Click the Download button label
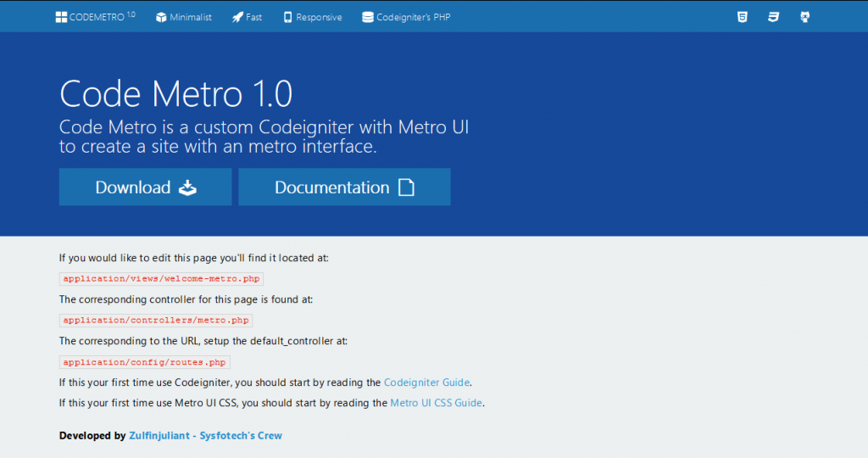Screen dimensions: 868x458 (133, 187)
